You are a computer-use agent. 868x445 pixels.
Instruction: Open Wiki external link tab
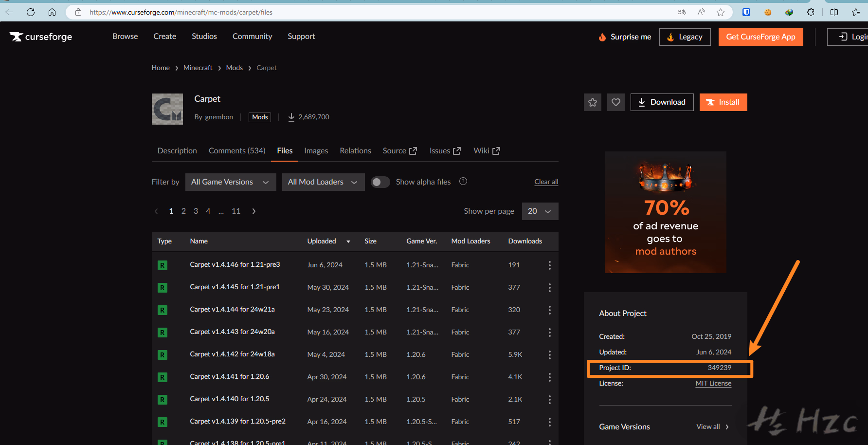(487, 150)
